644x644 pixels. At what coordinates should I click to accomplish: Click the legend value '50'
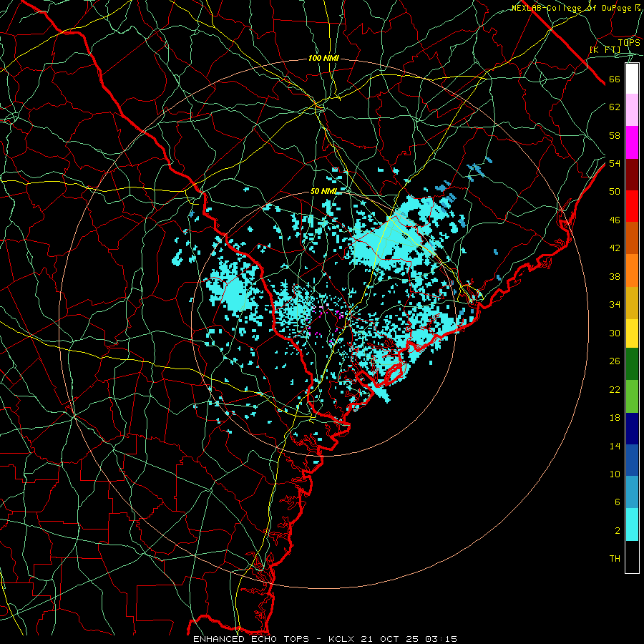[615, 191]
